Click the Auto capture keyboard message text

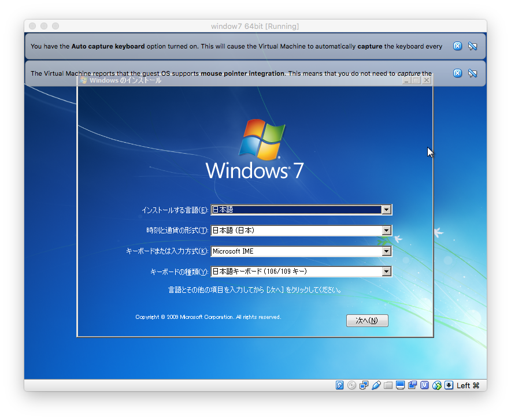[x=236, y=46]
